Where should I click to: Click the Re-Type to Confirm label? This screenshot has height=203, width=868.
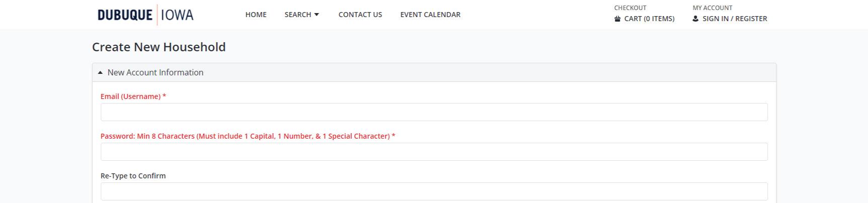click(x=133, y=176)
